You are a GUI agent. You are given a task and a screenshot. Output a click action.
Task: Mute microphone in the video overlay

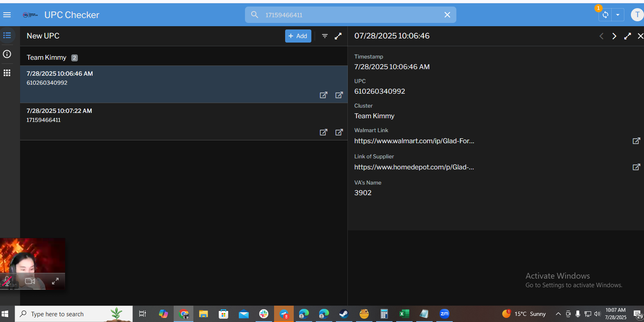pyautogui.click(x=7, y=281)
